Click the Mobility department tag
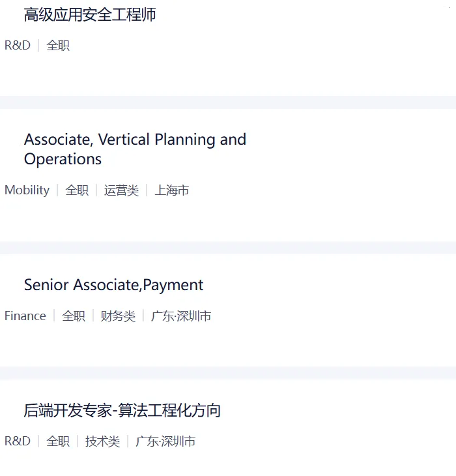 click(x=27, y=190)
